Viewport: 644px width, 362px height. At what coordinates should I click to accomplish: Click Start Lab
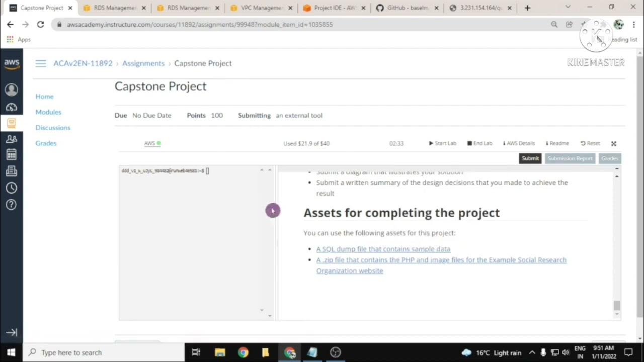click(442, 143)
